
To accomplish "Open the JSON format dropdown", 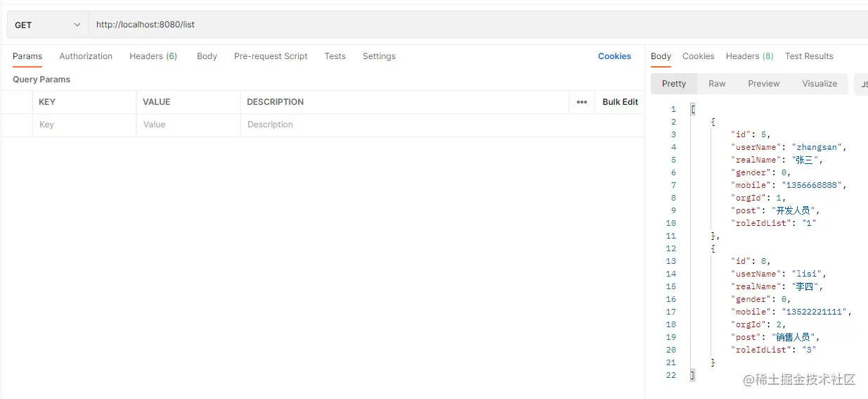I will (x=861, y=84).
